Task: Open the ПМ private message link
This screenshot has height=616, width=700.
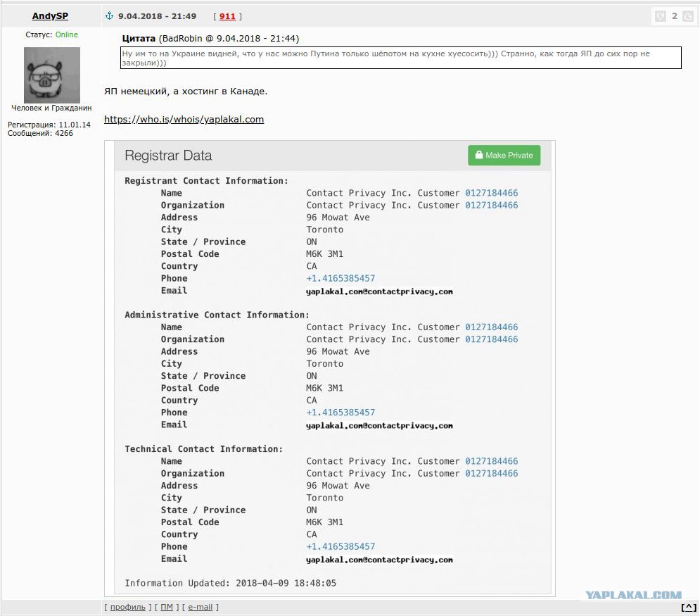Action: pyautogui.click(x=167, y=607)
